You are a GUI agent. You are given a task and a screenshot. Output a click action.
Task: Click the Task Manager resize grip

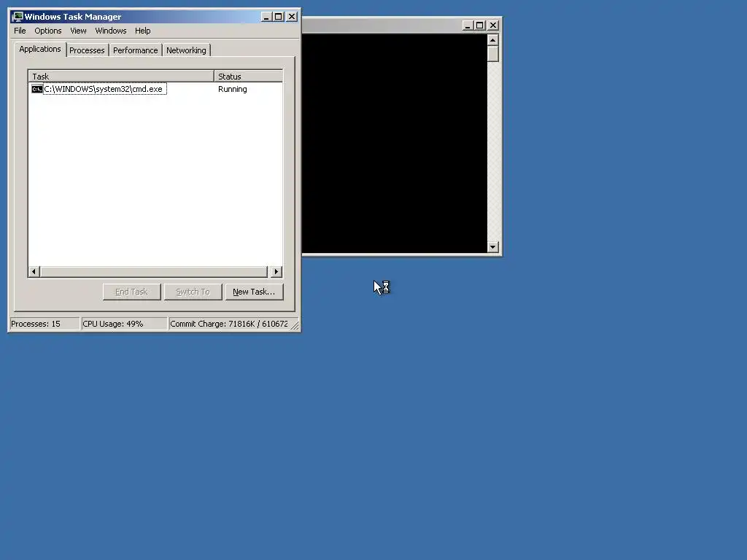[x=295, y=326]
